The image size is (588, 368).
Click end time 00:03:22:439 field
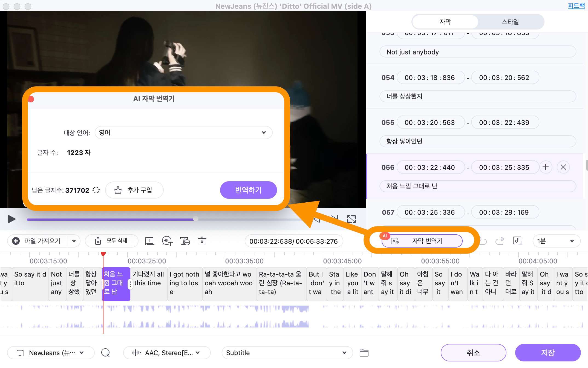point(505,123)
